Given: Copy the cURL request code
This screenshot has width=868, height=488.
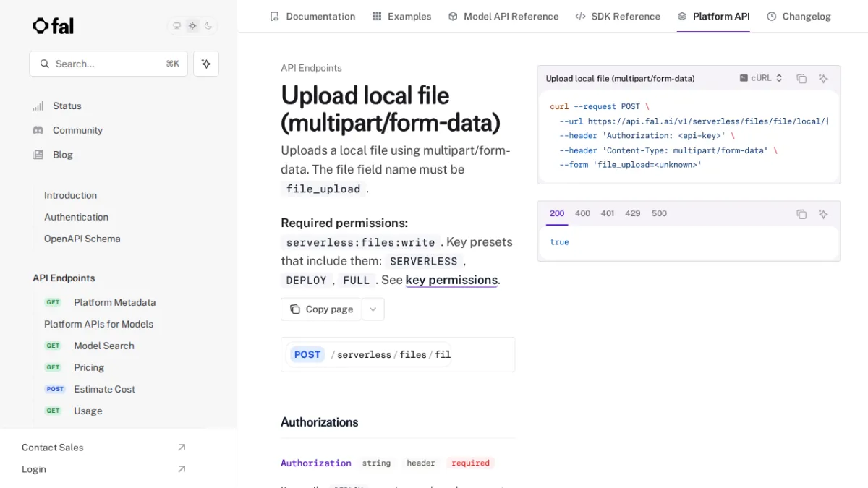Looking at the screenshot, I should [x=801, y=78].
